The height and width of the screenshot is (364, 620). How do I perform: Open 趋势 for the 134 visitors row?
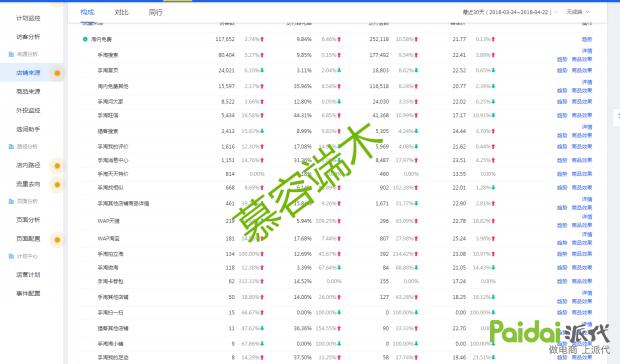click(562, 254)
